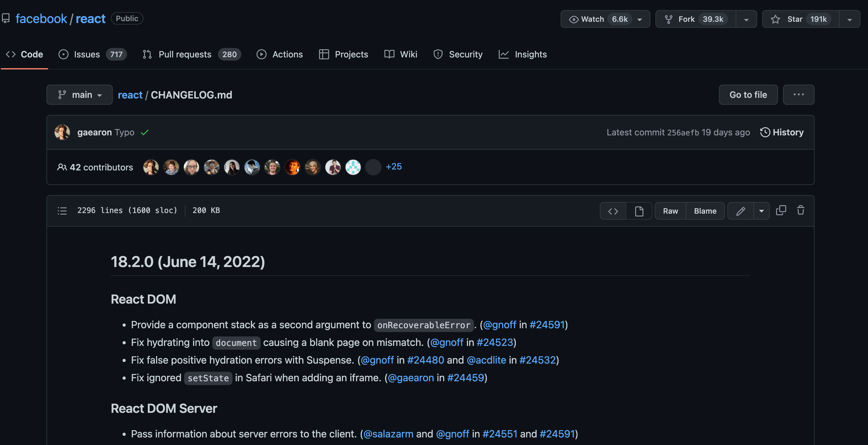Click the Go to file button
The image size is (868, 445).
click(748, 95)
